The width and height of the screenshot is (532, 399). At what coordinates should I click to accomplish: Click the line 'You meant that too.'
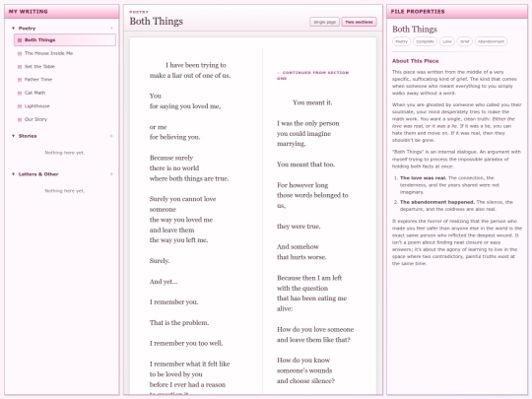[x=305, y=165]
